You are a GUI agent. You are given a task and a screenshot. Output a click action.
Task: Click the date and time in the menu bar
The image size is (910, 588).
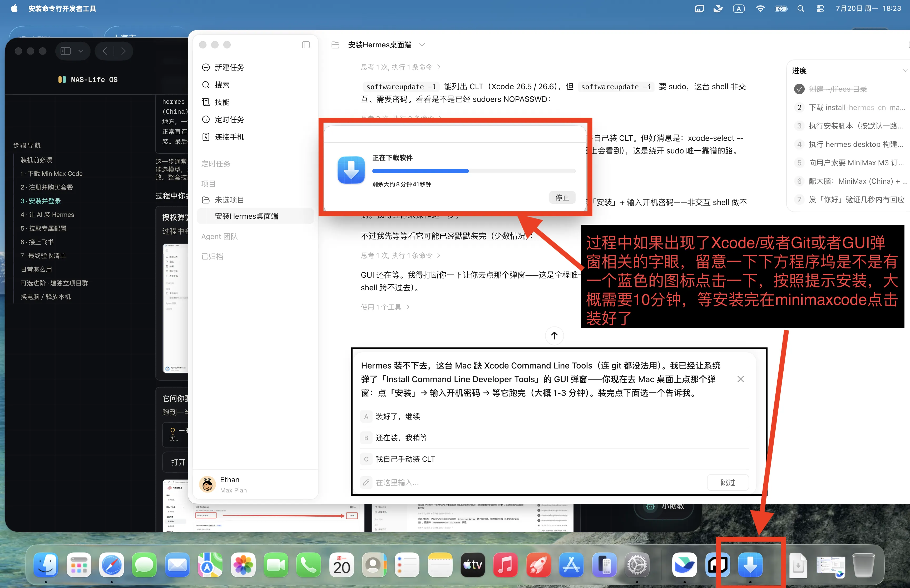pyautogui.click(x=868, y=8)
